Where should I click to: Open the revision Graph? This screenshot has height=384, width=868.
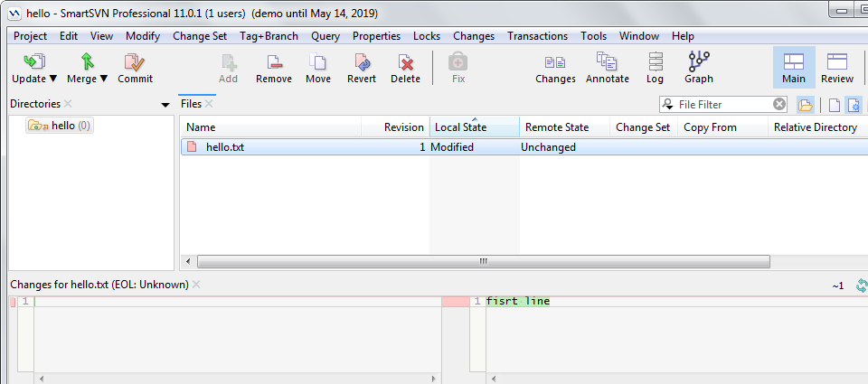click(699, 61)
